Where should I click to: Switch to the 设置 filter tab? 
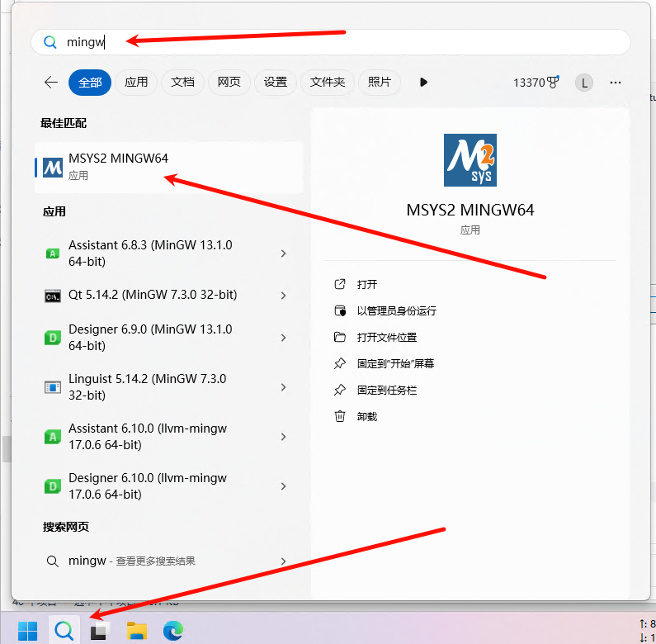(276, 83)
